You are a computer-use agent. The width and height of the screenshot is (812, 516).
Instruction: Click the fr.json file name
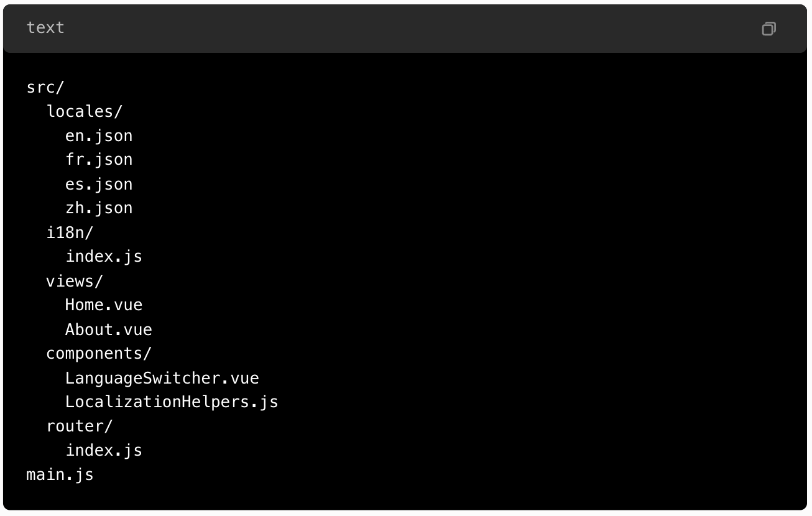[99, 160]
